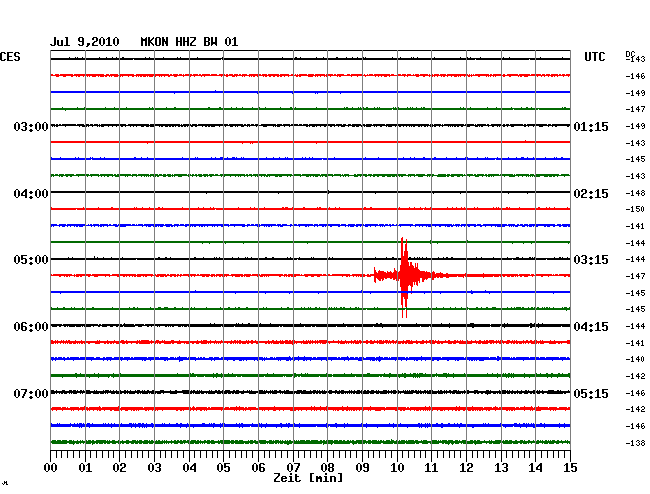The width and height of the screenshot is (650, 494).
Task: Click the '09' minute tick label
Action: pyautogui.click(x=362, y=467)
